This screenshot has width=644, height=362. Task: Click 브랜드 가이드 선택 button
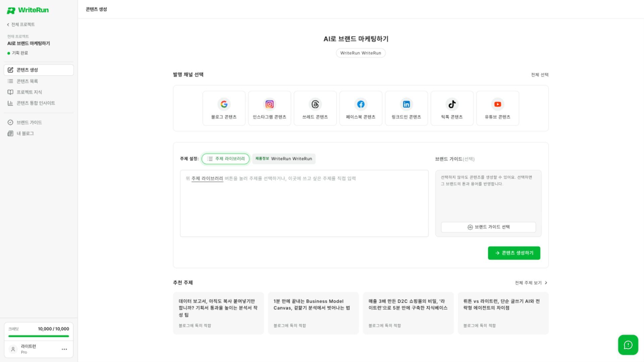[488, 227]
